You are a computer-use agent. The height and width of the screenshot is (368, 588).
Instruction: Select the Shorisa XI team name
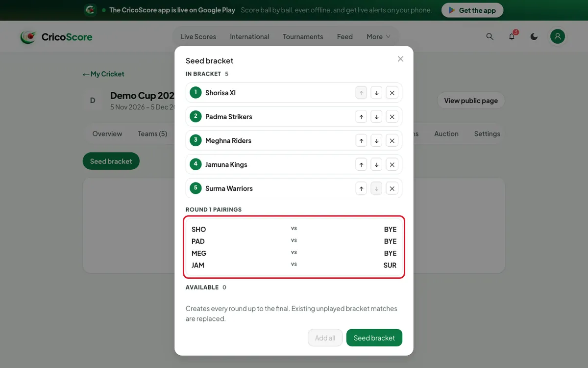(x=220, y=93)
